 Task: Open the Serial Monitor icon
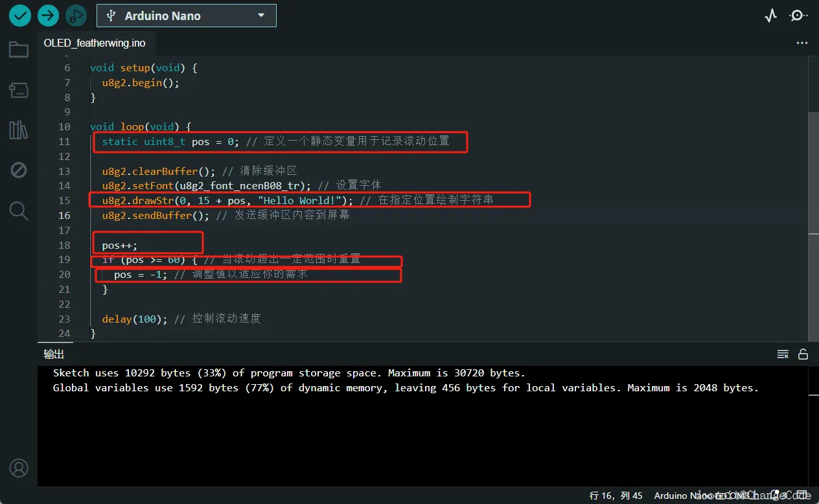799,16
